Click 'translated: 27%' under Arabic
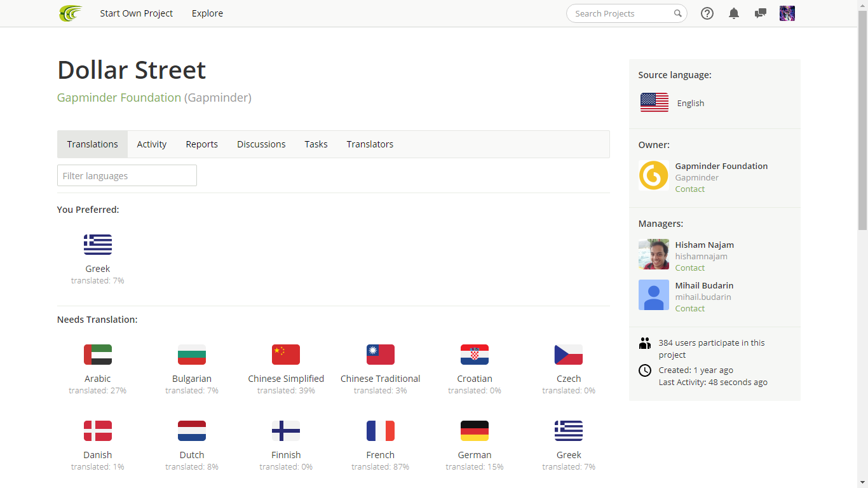Image resolution: width=868 pixels, height=488 pixels. [98, 390]
